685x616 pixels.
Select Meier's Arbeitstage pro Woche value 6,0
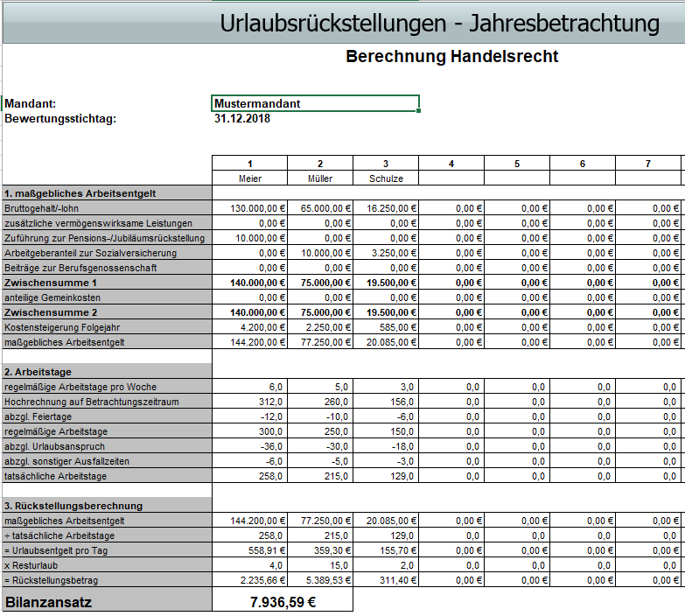[249, 387]
